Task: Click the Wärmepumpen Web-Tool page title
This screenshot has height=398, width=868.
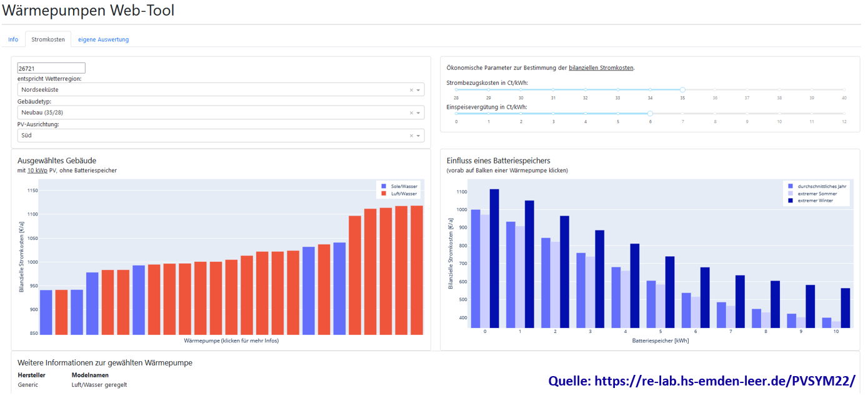Action: click(x=88, y=11)
